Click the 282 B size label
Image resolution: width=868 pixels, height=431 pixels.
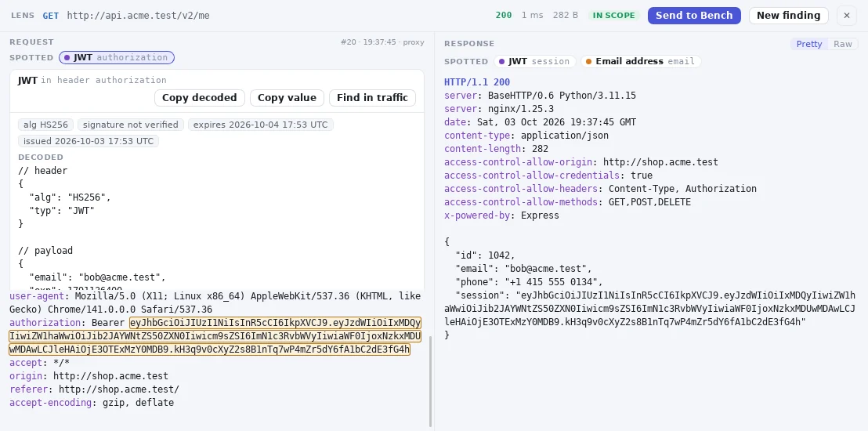click(565, 16)
